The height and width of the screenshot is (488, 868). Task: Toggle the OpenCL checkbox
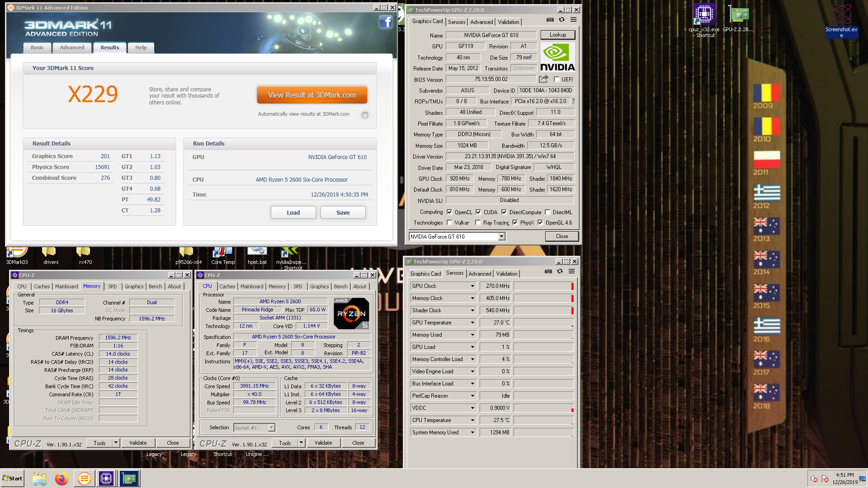pyautogui.click(x=449, y=212)
